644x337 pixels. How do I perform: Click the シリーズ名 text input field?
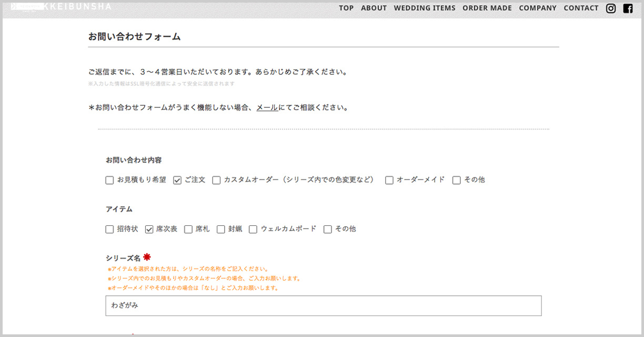click(x=323, y=305)
